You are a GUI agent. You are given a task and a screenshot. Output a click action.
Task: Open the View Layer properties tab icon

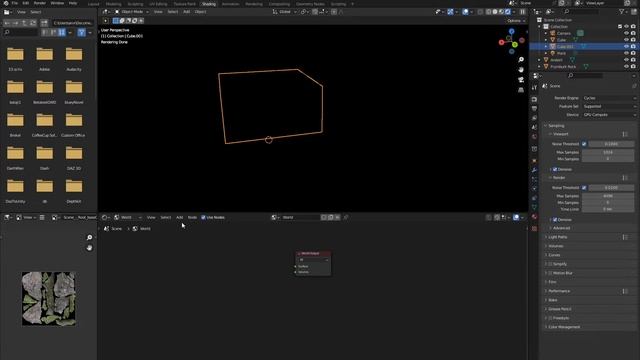point(534,118)
